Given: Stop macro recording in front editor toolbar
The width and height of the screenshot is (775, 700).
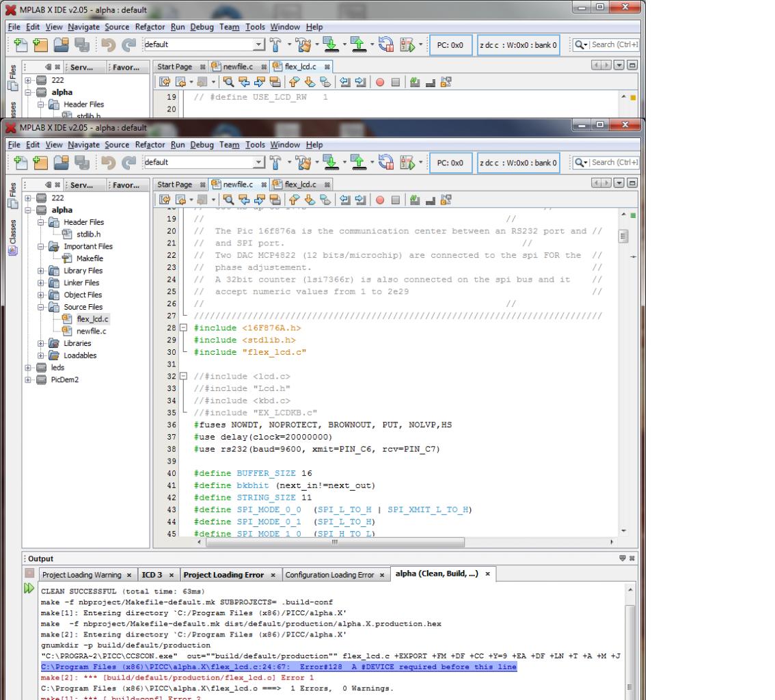Looking at the screenshot, I should [396, 200].
